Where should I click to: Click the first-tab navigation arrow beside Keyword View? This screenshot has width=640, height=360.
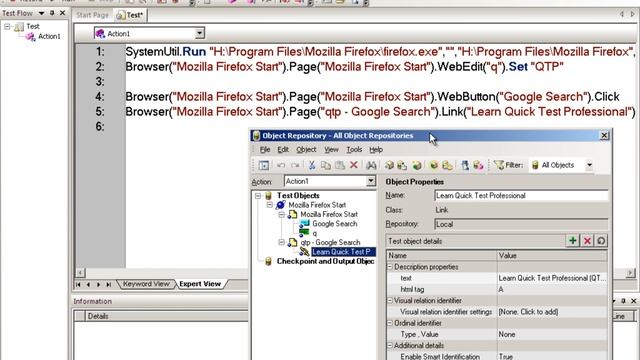point(78,284)
